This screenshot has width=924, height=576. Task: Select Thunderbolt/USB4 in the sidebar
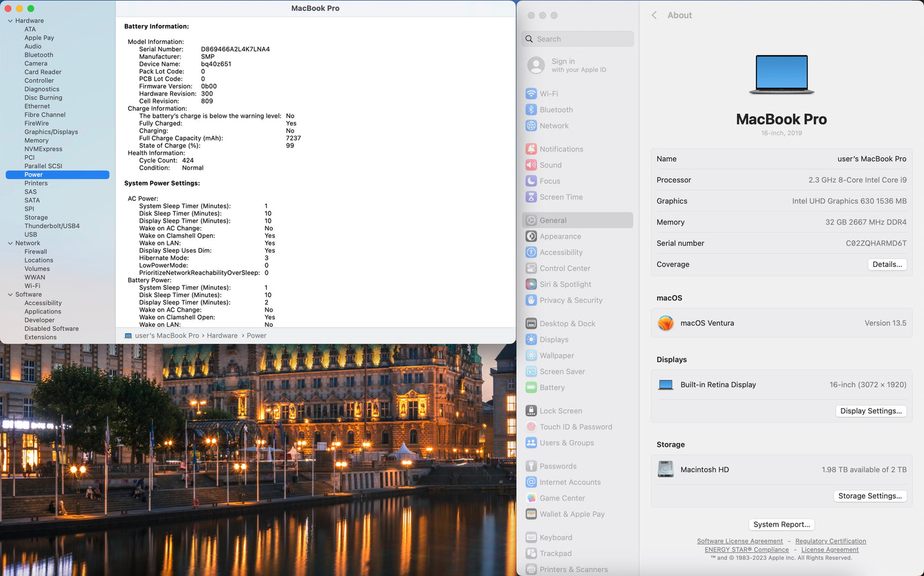coord(52,226)
